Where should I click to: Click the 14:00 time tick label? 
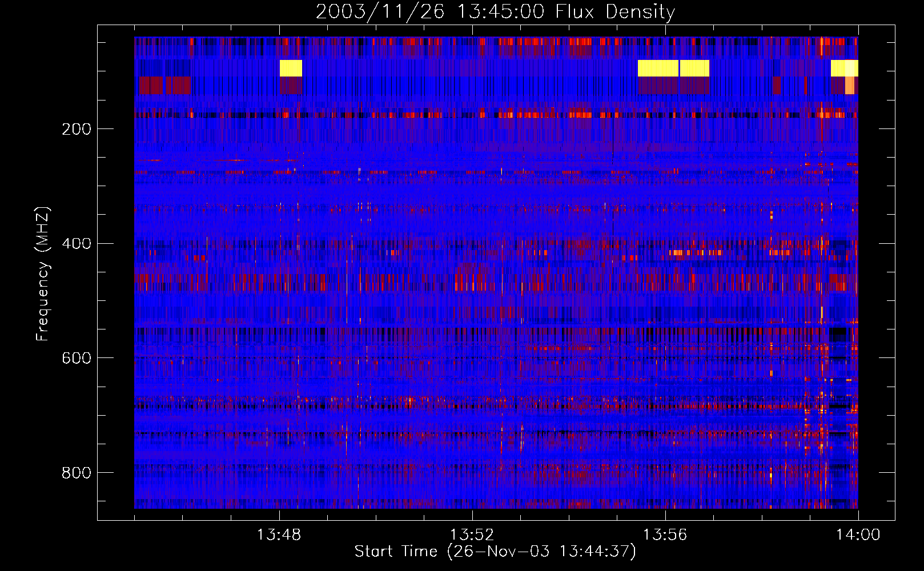coord(858,535)
